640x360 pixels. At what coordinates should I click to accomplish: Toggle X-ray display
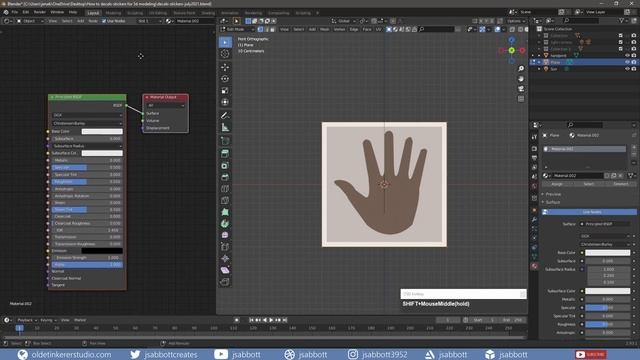512,29
